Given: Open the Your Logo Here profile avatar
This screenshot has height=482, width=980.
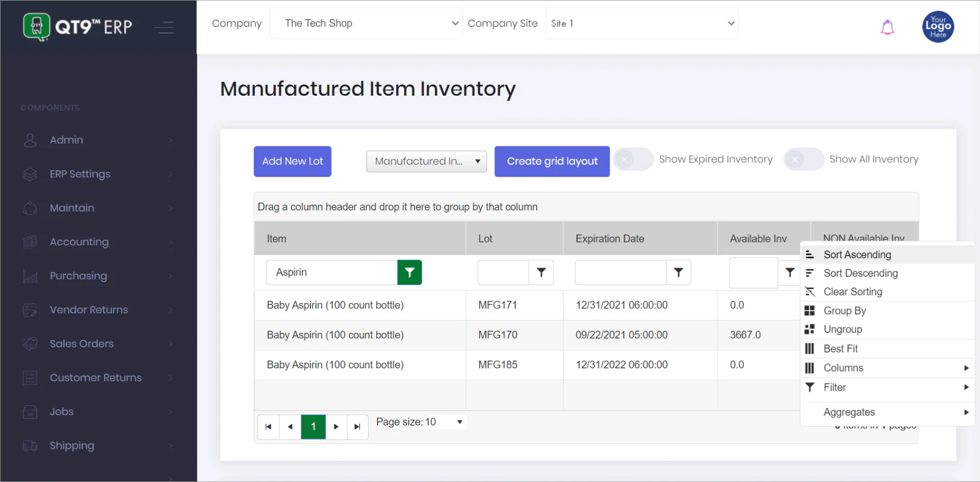Looking at the screenshot, I should click(x=938, y=27).
